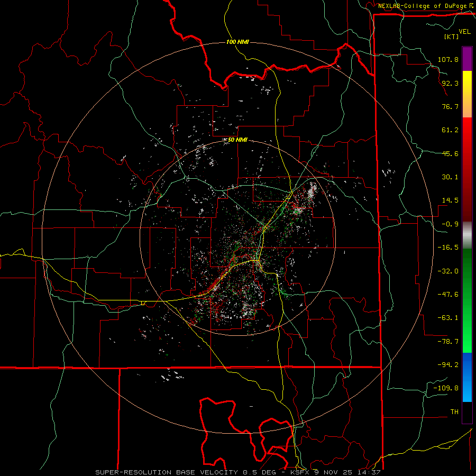Click the 107.8 velocity scale value
476x476 pixels.
[x=448, y=59]
